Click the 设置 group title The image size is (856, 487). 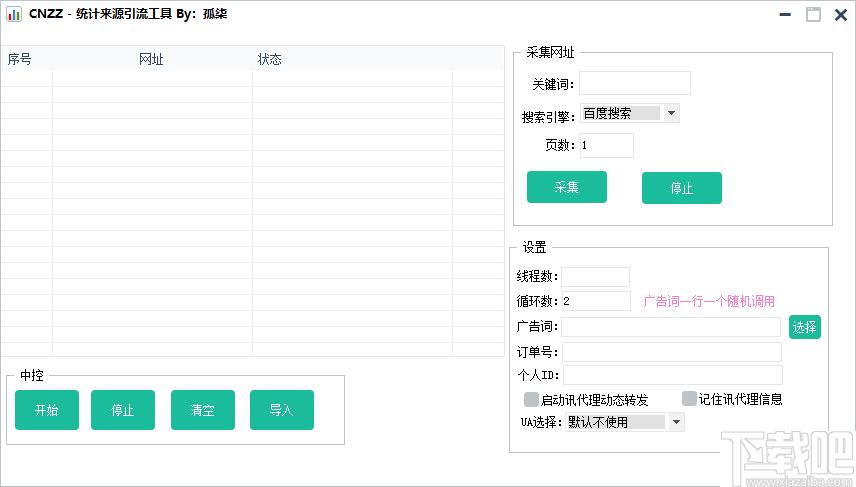pyautogui.click(x=534, y=247)
